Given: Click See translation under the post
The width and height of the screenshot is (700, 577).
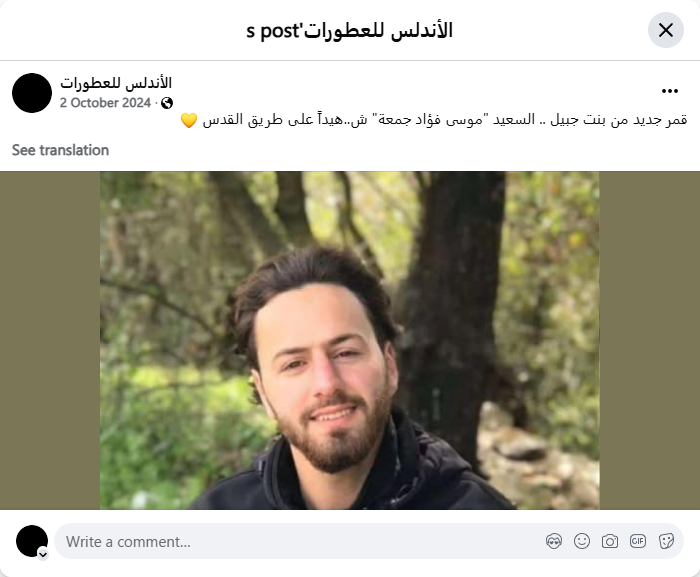Looking at the screenshot, I should coord(60,150).
